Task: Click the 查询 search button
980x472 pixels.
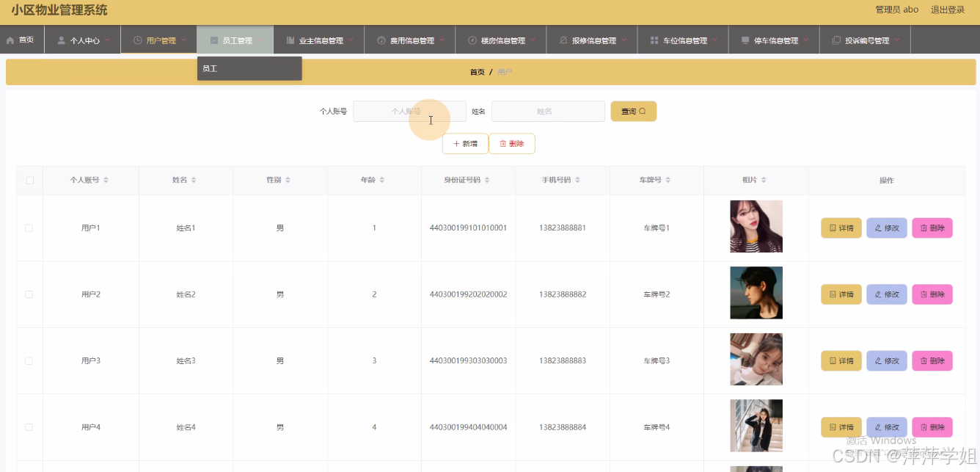Action: point(634,112)
